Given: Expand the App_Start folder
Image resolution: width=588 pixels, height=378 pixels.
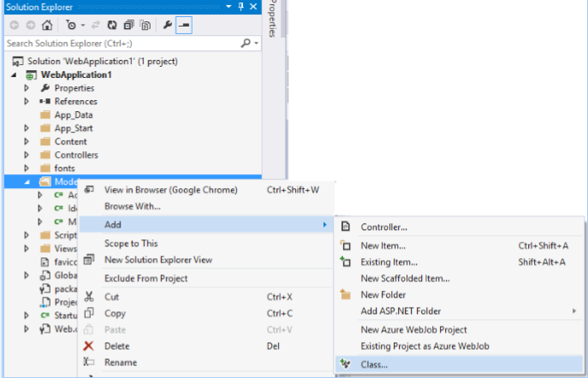Looking at the screenshot, I should [x=27, y=128].
